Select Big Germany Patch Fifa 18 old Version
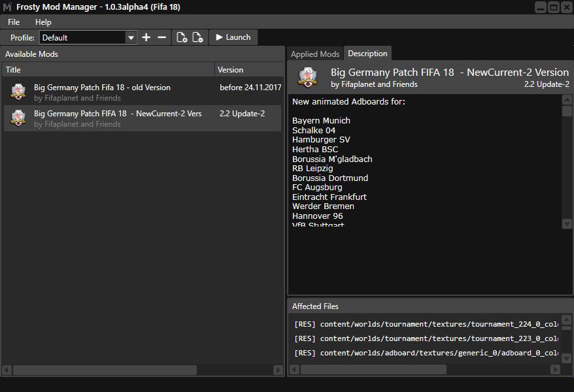This screenshot has width=574, height=392. (x=143, y=92)
